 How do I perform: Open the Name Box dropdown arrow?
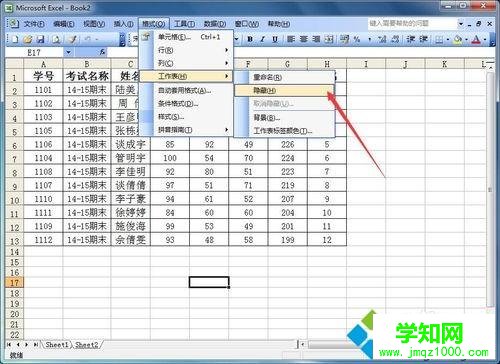pos(68,52)
